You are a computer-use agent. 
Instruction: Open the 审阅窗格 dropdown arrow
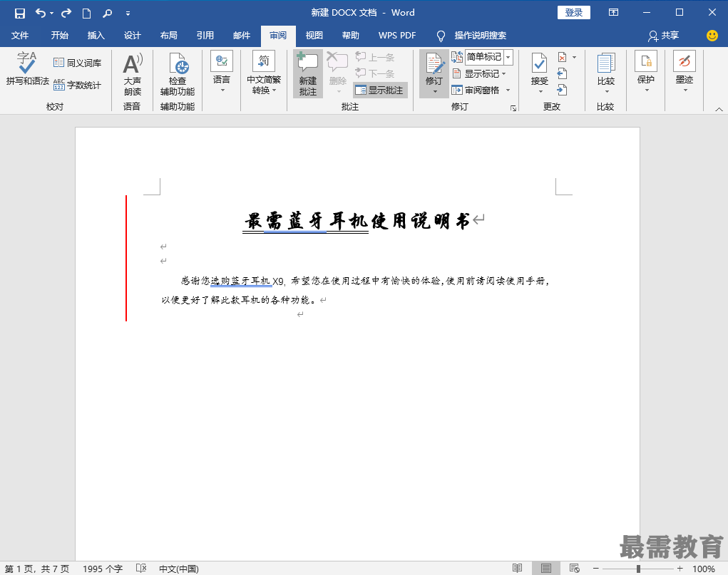click(508, 90)
